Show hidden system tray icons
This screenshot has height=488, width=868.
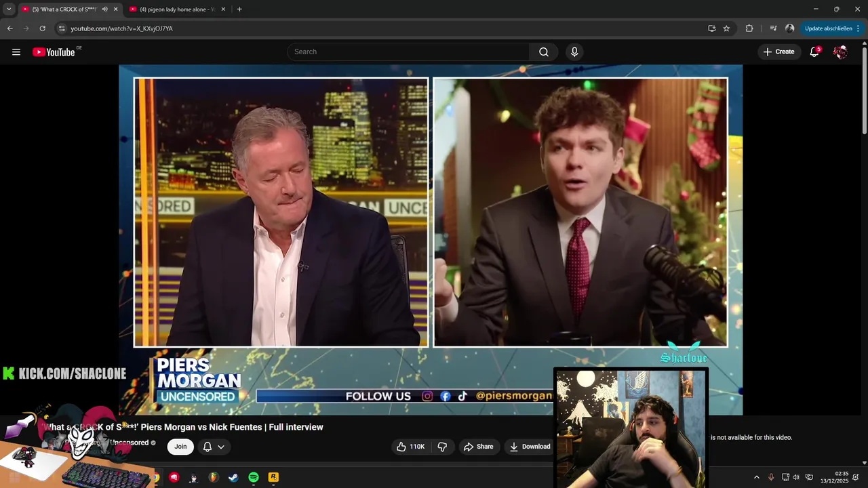pos(757,477)
